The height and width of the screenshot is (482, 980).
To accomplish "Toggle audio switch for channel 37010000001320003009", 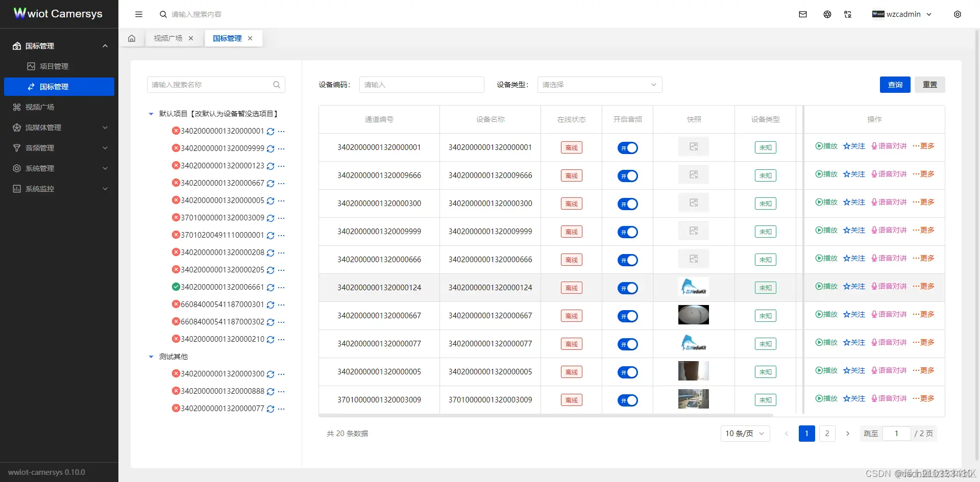I will (x=628, y=400).
